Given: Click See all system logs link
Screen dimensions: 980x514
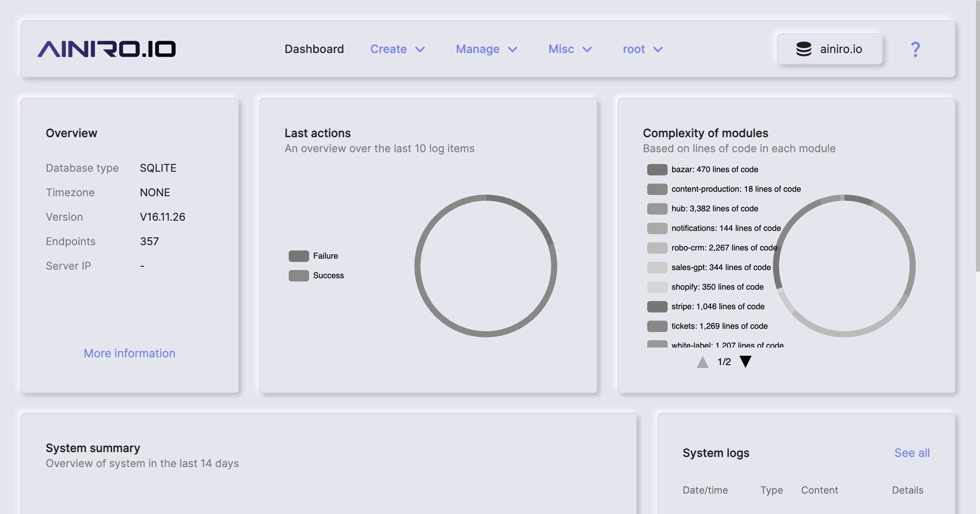Looking at the screenshot, I should pos(912,453).
